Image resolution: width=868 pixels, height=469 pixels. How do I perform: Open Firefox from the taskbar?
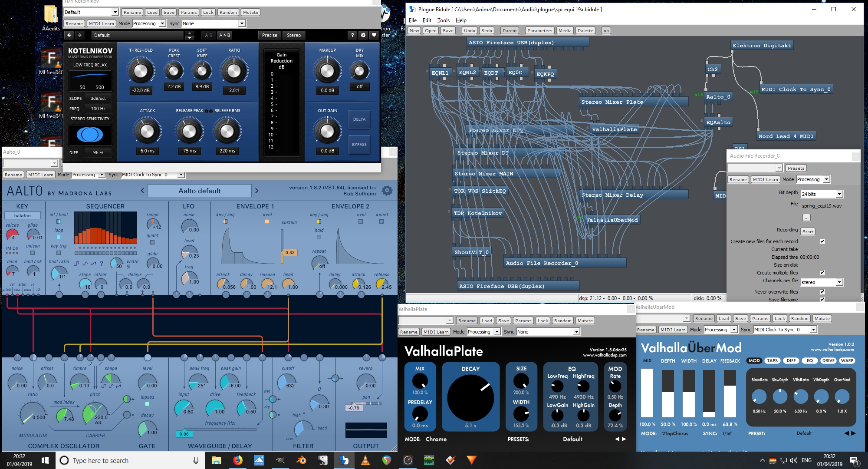(237, 460)
